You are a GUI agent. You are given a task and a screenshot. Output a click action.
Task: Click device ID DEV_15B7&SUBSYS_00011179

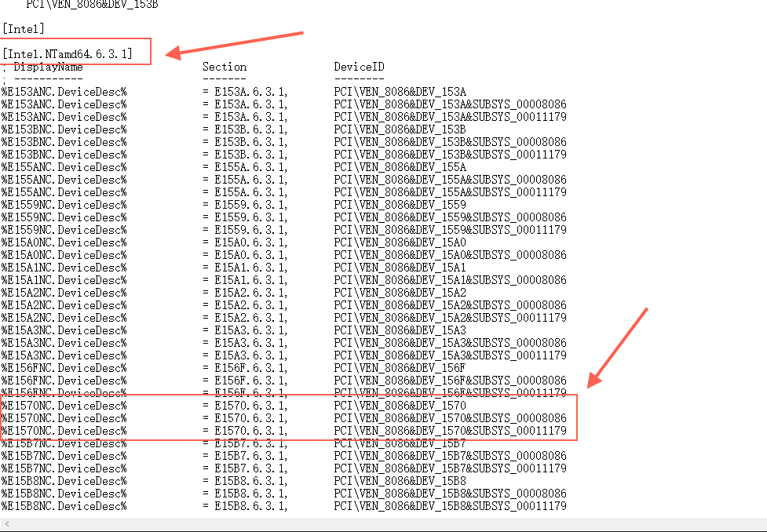tap(450, 468)
